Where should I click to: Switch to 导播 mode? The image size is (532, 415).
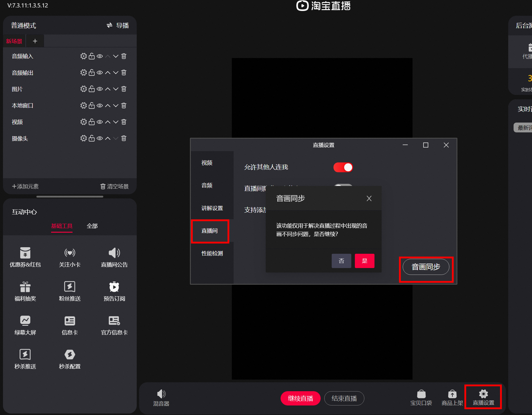(x=118, y=26)
